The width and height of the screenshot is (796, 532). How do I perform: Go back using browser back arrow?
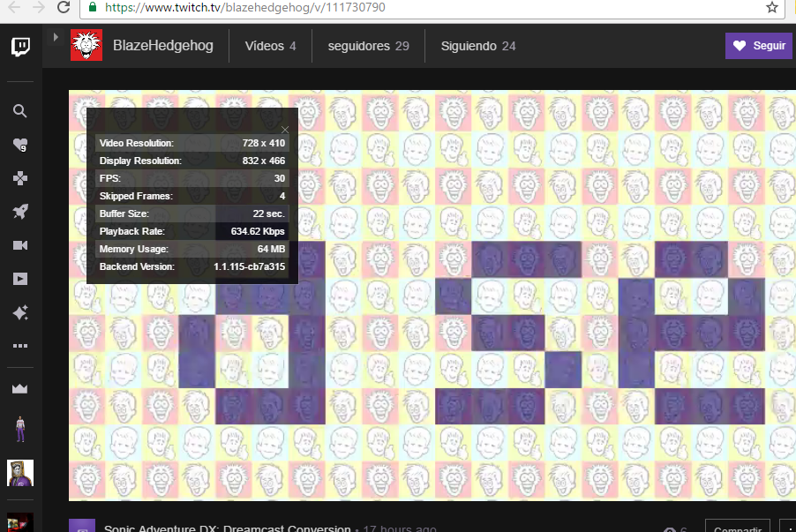coord(14,7)
